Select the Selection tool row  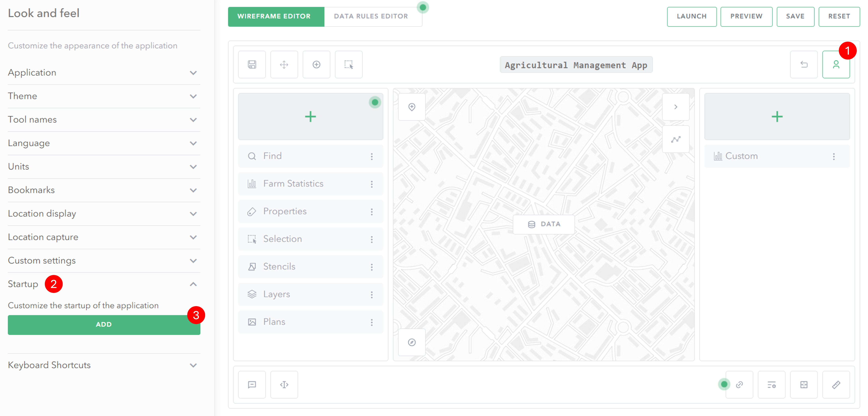[x=310, y=239]
